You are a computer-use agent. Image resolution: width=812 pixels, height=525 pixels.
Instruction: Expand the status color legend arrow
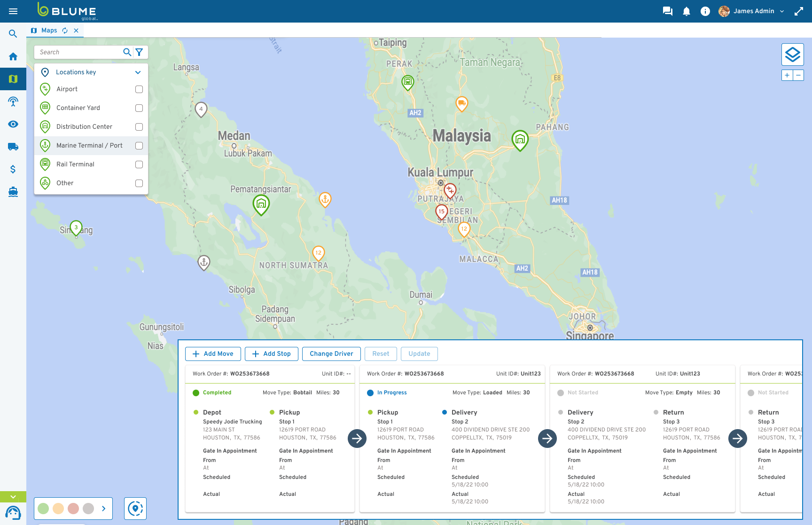tap(104, 509)
